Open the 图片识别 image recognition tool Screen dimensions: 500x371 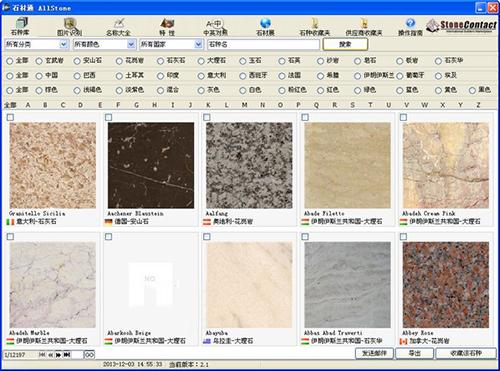coord(70,27)
